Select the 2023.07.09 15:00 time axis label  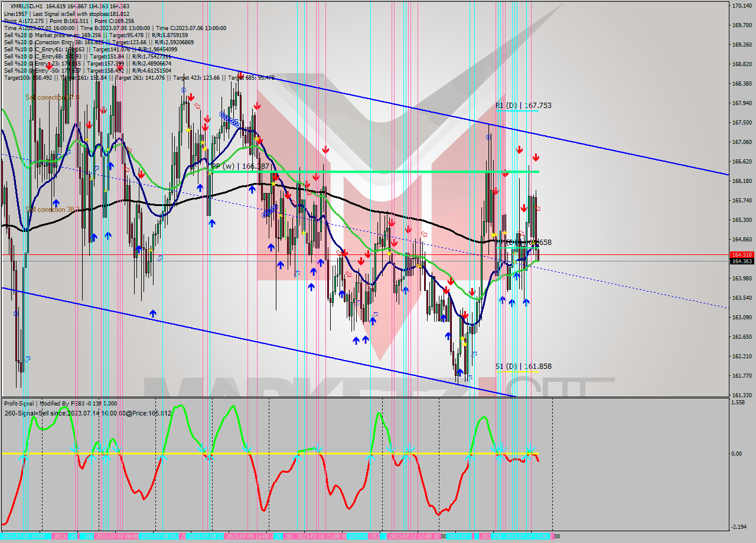pos(248,537)
